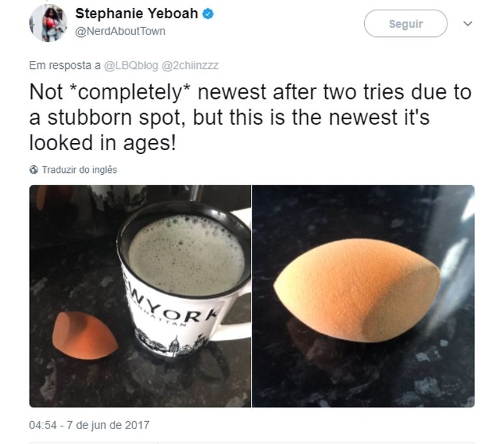Click the Em resposta a label

coord(64,65)
